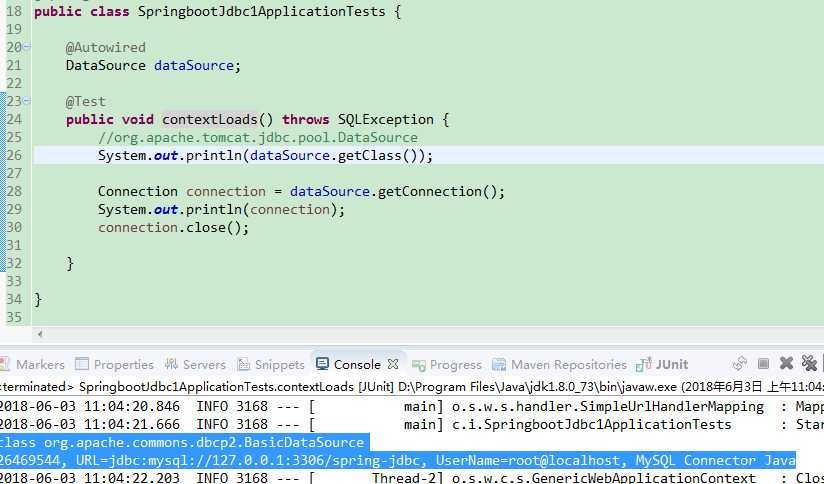The width and height of the screenshot is (824, 484).
Task: Switch to the Properties tab
Action: (x=115, y=364)
